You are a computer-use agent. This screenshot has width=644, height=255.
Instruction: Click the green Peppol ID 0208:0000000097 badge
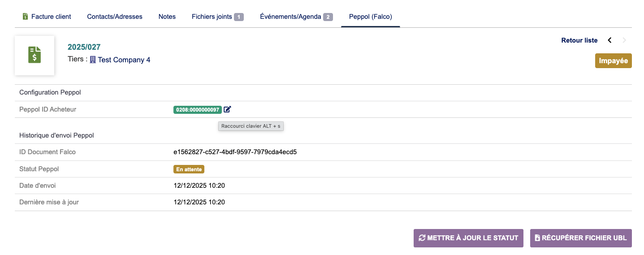pos(198,109)
